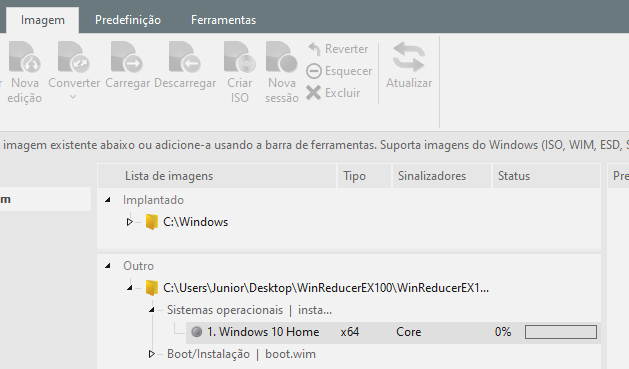Click the Nova edição toolbar icon
The width and height of the screenshot is (629, 369).
pos(24,57)
